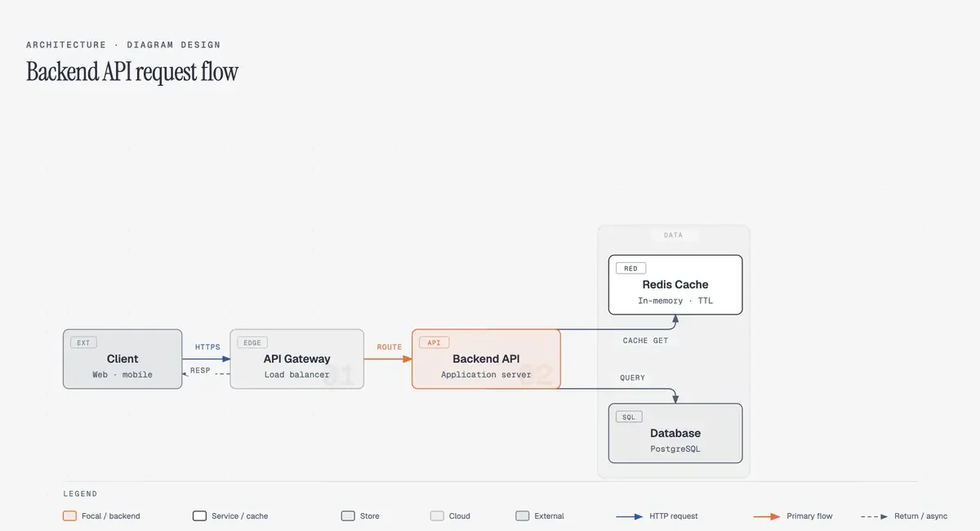Click the QUERY connector label
This screenshot has height=531, width=980.
632,377
